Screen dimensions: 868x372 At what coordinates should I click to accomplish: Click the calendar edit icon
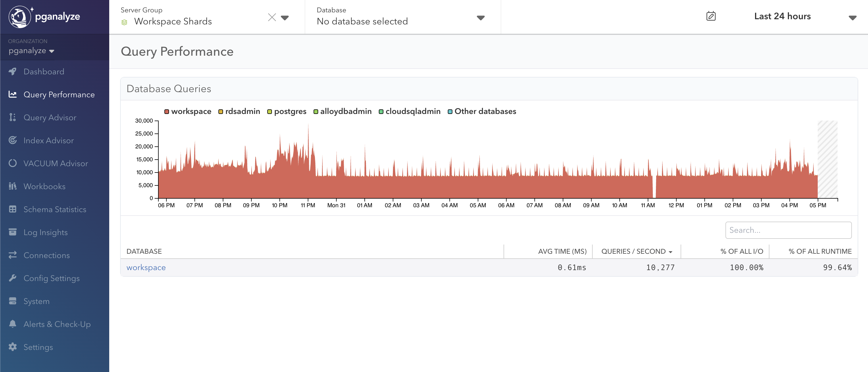coord(711,16)
